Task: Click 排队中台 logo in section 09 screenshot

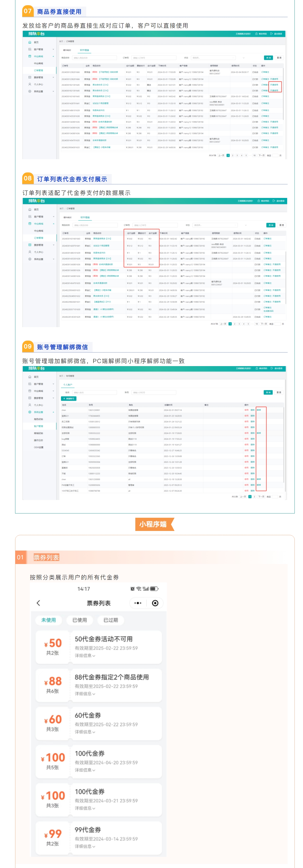Action: [36, 368]
